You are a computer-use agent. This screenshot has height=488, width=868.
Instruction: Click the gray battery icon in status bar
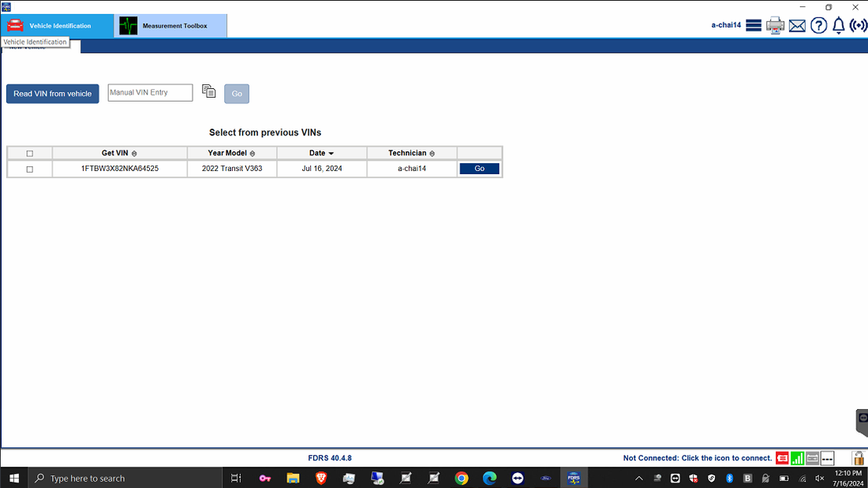click(812, 457)
